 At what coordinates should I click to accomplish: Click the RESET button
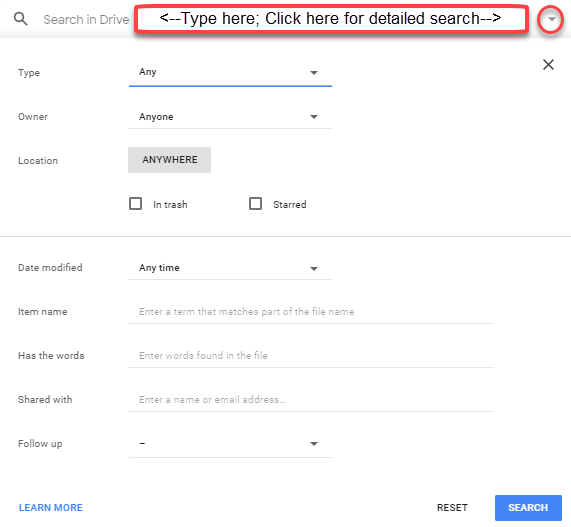452,507
